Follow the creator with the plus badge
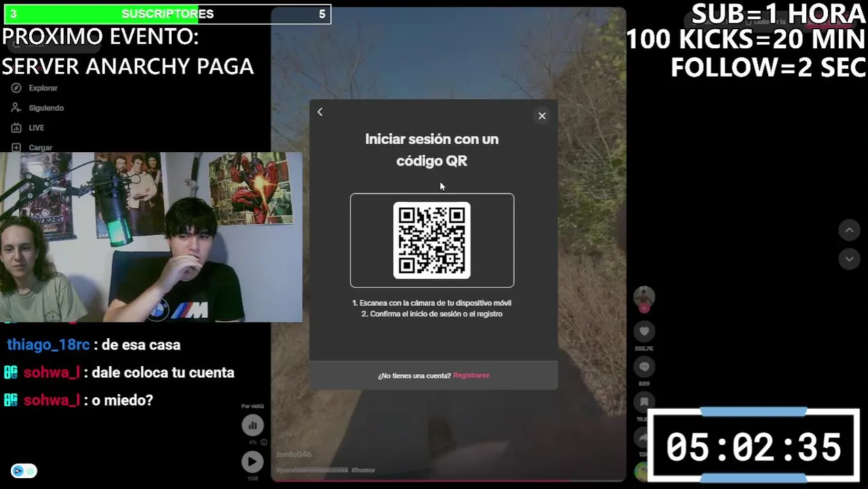868x489 pixels. coord(644,308)
